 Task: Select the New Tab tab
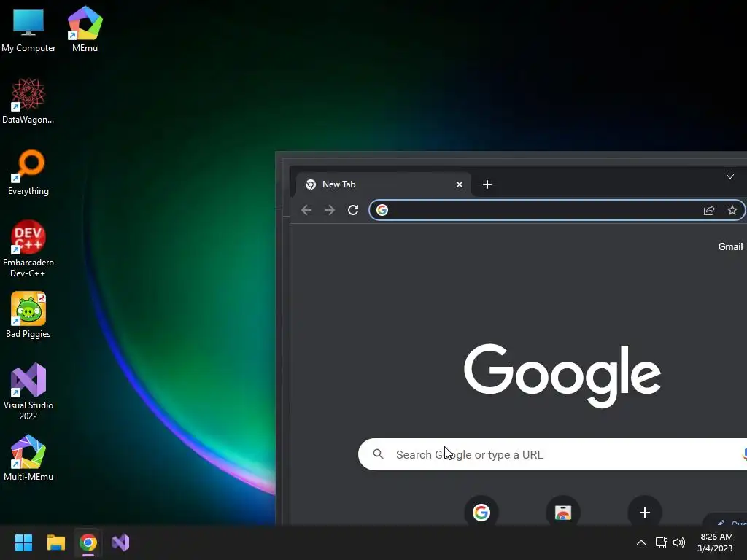(384, 184)
